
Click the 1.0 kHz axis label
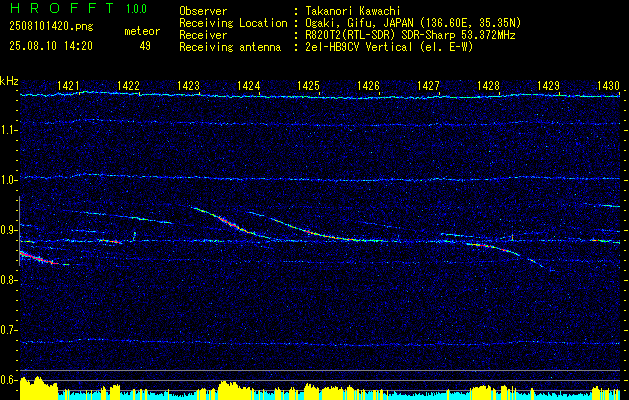pos(8,180)
